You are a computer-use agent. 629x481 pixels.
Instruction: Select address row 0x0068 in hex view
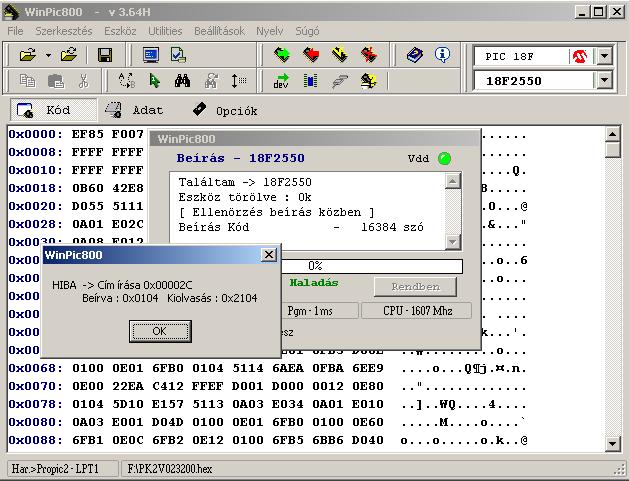tap(35, 368)
